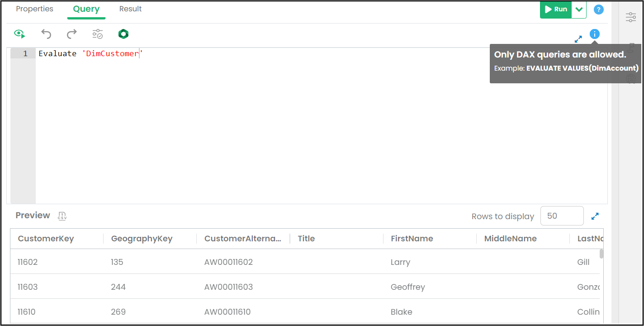Screen dimensions: 644x326
Task: Click the preview table vertical scrollbar
Action: point(601,254)
